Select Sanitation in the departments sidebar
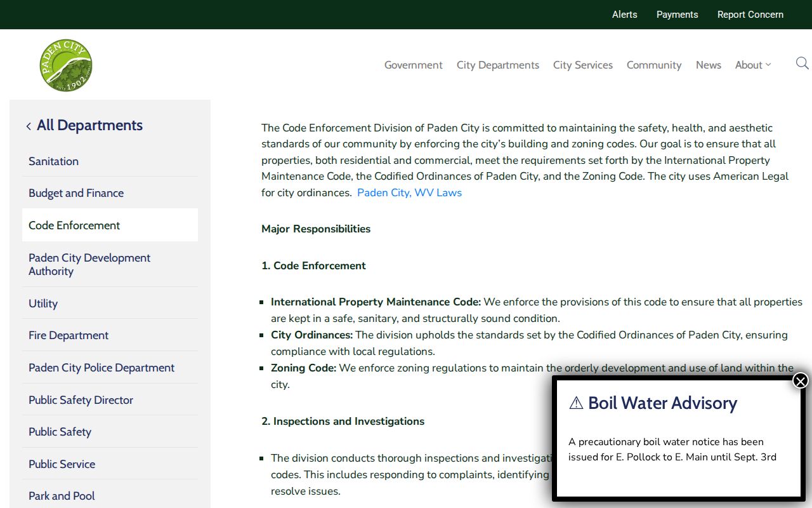Image resolution: width=812 pixels, height=508 pixels. pos(110,161)
